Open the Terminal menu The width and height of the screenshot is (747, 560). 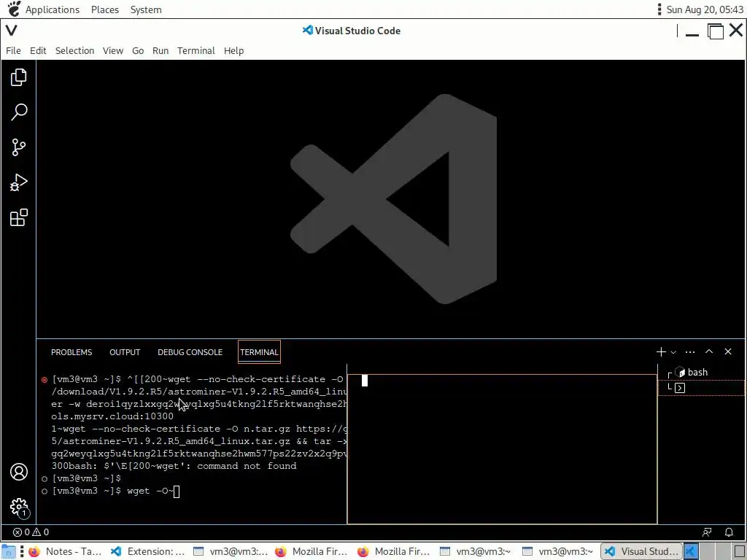tap(196, 50)
